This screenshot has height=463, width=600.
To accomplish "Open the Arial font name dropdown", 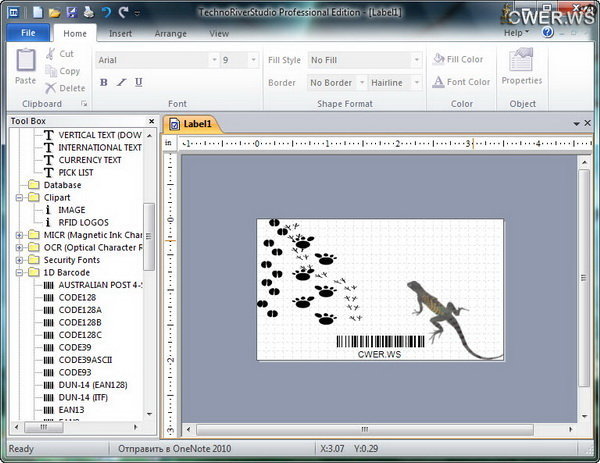I will (x=213, y=60).
